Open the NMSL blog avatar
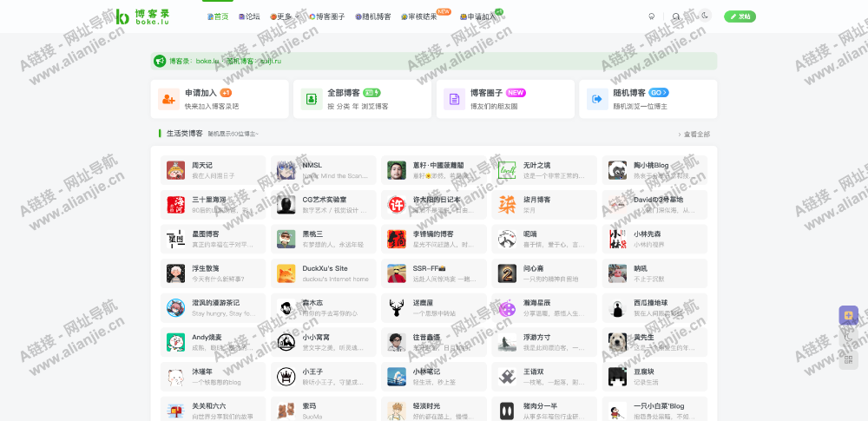The height and width of the screenshot is (421, 868). tap(286, 170)
